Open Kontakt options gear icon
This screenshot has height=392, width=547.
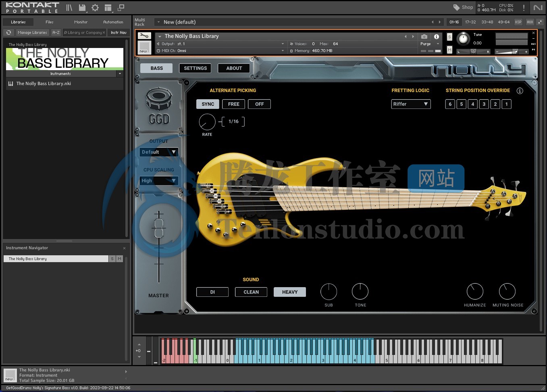95,7
